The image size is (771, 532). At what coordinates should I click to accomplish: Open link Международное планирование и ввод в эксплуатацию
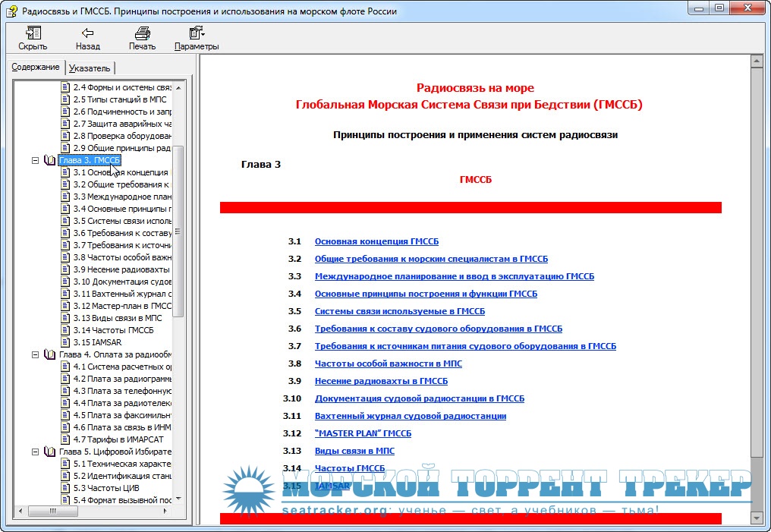point(455,276)
